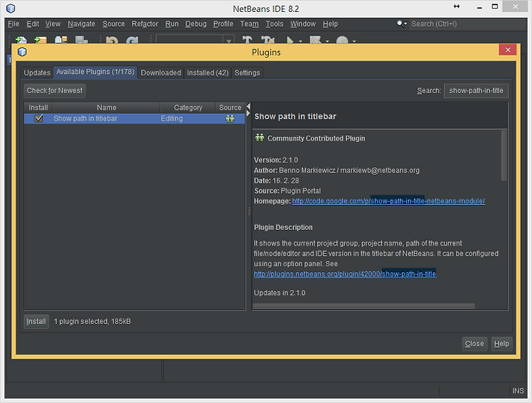Click the Undo toolbar icon
This screenshot has width=532, height=403.
(112, 41)
